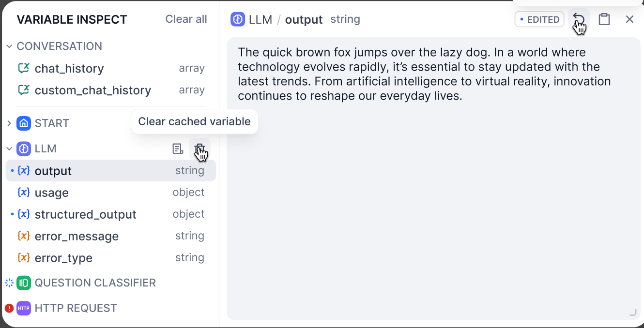Select the chat_history variable

coord(69,68)
